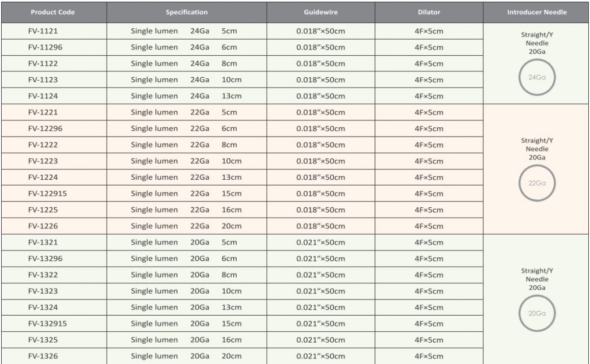Click the FV-1321 guidewire 0.021"×50cm cell
The image size is (590, 364).
click(320, 242)
